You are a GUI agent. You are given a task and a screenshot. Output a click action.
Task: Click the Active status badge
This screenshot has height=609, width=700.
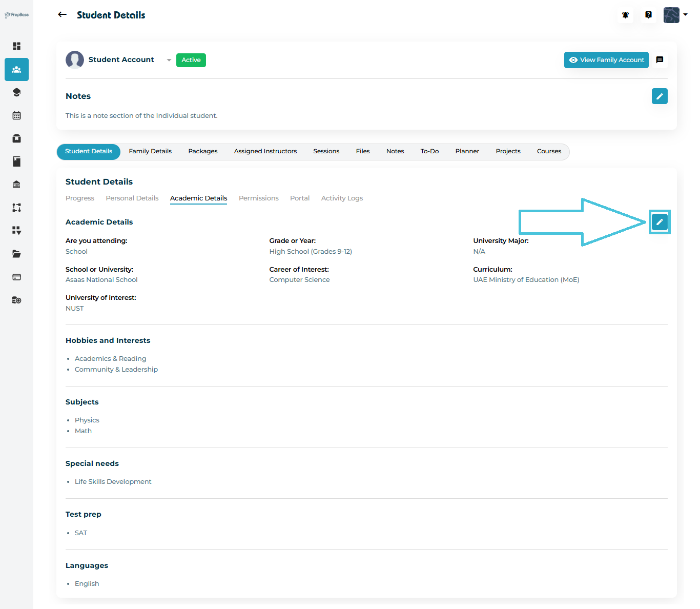(x=191, y=60)
